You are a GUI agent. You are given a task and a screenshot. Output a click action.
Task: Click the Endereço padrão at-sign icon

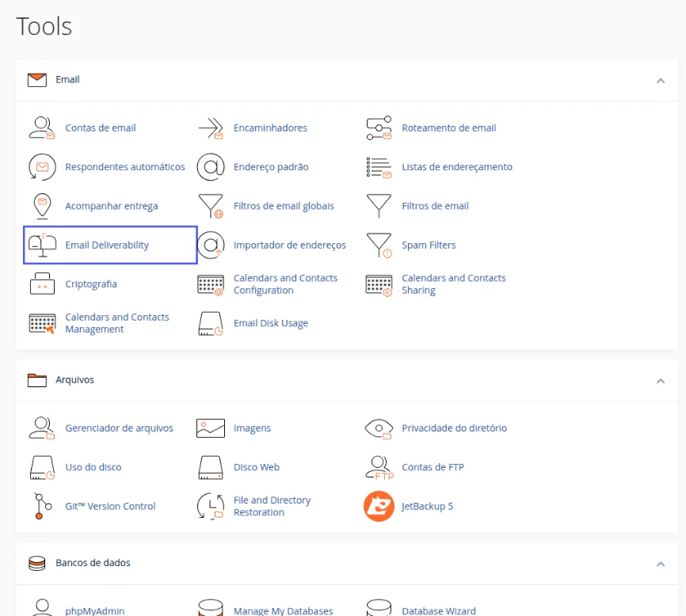211,167
